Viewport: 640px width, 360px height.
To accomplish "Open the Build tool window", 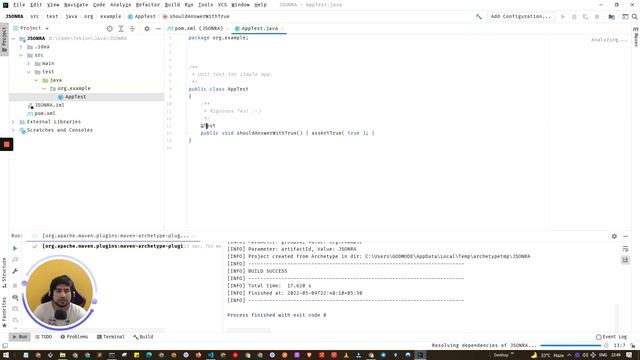I will point(143,337).
